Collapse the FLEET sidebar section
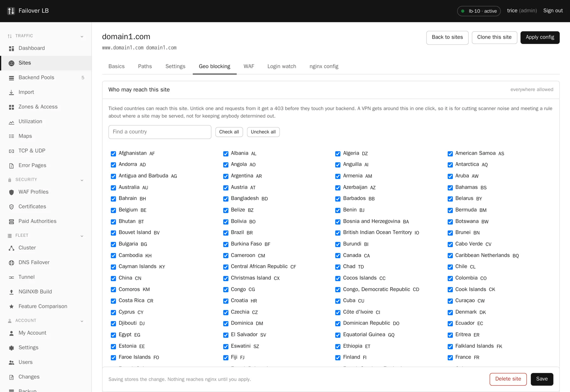The width and height of the screenshot is (570, 392). pyautogui.click(x=82, y=236)
